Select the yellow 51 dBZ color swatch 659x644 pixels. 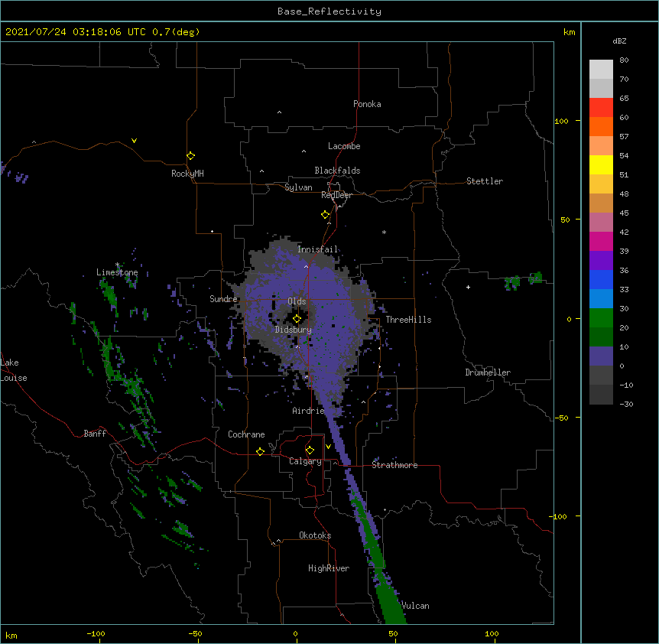(x=601, y=164)
